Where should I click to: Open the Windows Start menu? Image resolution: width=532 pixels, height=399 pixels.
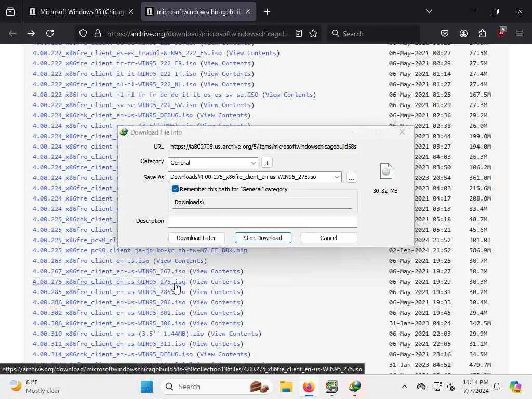(x=147, y=387)
